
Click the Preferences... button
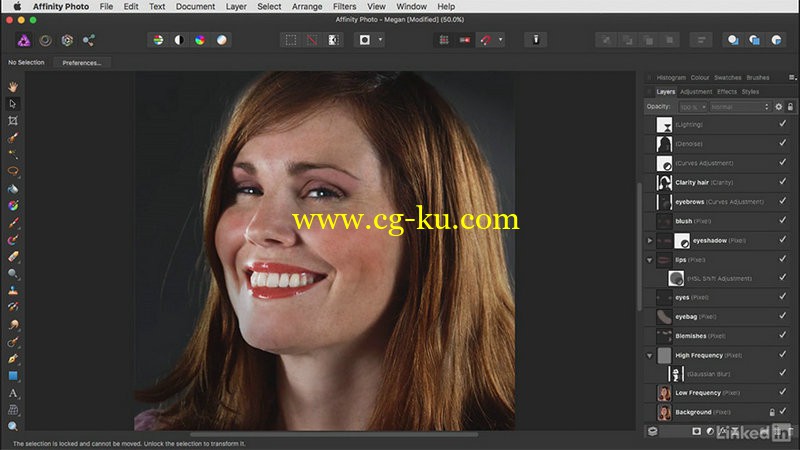82,63
